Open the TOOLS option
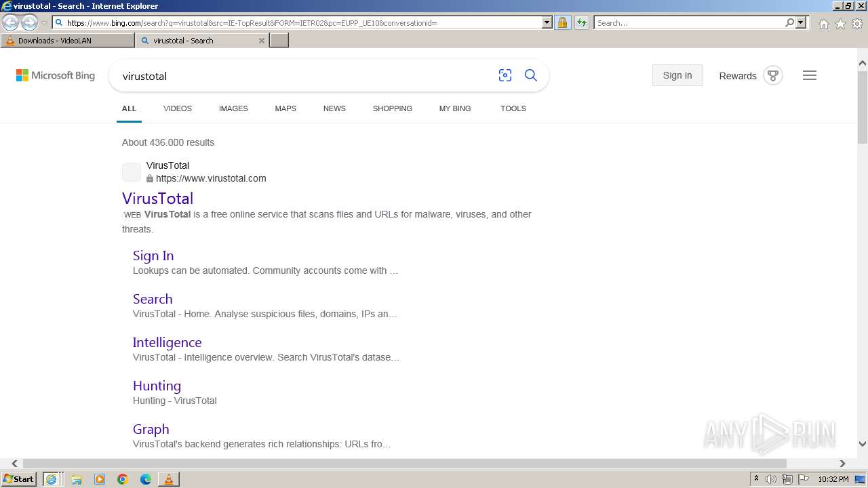The height and width of the screenshot is (488, 868). coord(513,108)
